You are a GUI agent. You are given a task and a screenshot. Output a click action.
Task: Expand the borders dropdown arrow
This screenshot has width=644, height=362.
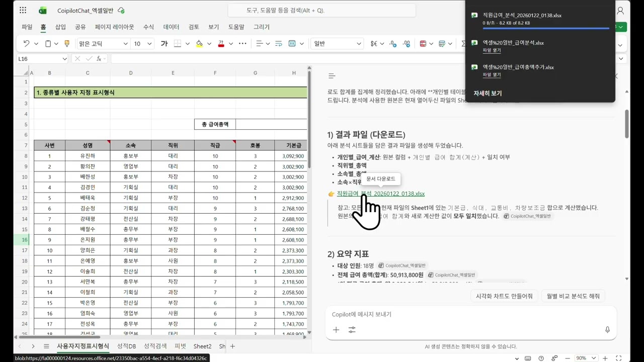188,44
